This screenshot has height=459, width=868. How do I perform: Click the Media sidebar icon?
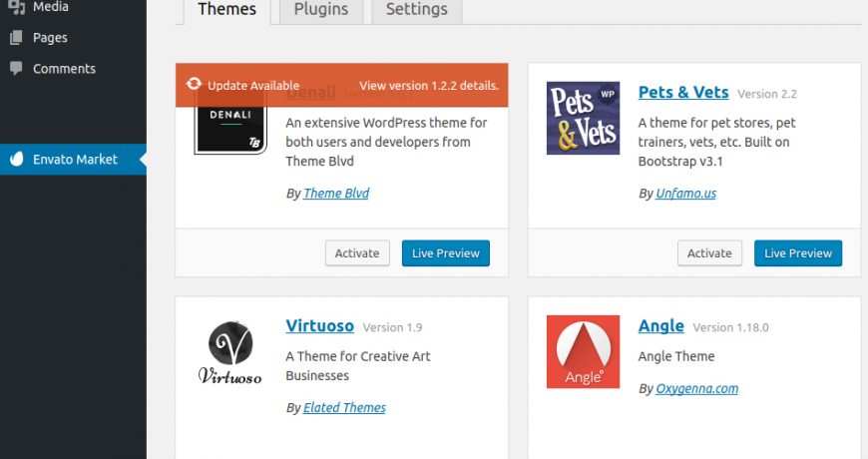[x=17, y=7]
